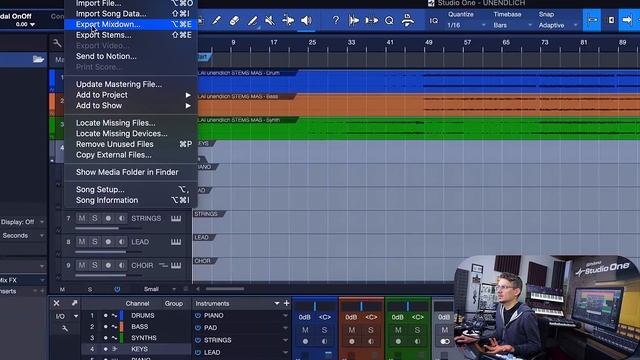The width and height of the screenshot is (640, 360).
Task: Click the Q quantize icon in toolbar
Action: coord(389,20)
